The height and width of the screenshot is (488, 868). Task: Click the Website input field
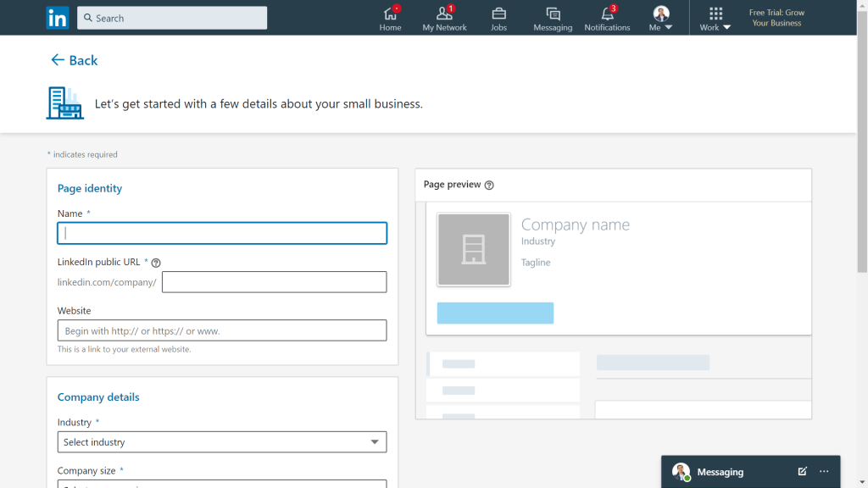(222, 330)
